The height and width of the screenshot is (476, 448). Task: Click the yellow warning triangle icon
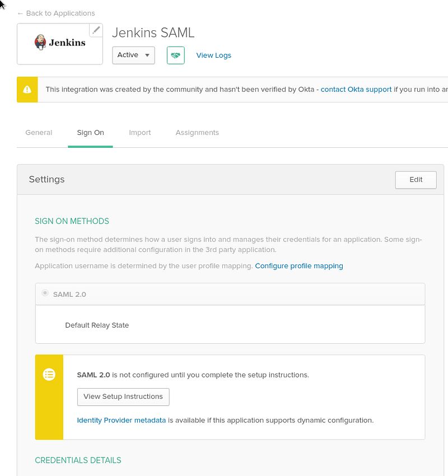click(x=27, y=90)
